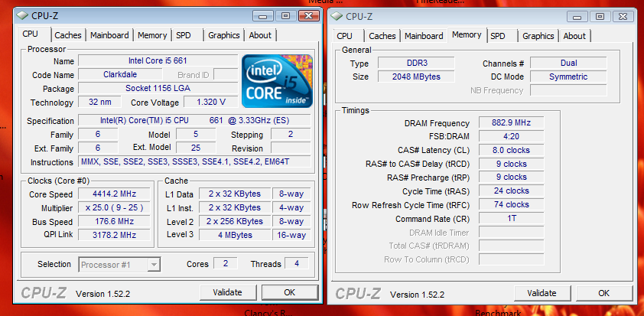
Task: Click the empty Brand ID field
Action: point(226,75)
